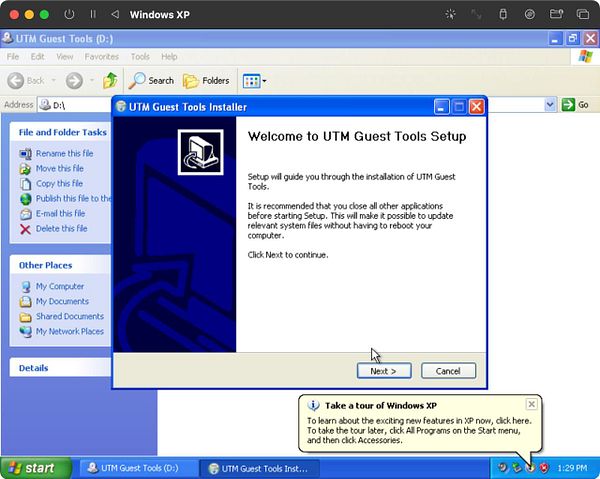Click the safely remove hardware tray icon

coord(517,468)
